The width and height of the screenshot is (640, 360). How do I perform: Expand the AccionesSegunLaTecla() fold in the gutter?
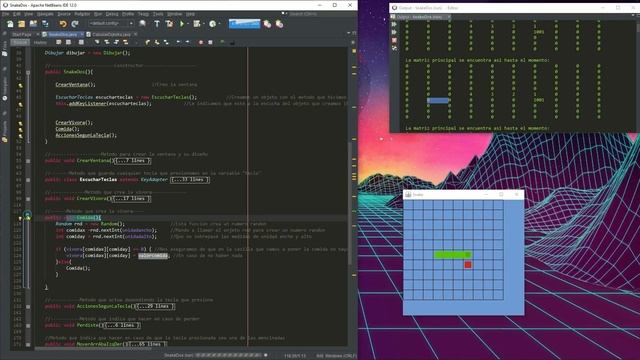[28, 307]
